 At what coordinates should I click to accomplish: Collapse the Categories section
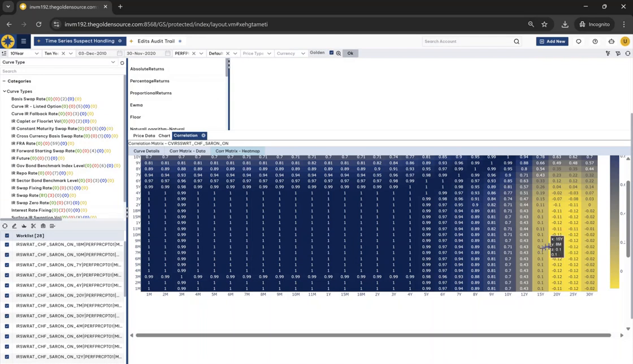pos(4,81)
